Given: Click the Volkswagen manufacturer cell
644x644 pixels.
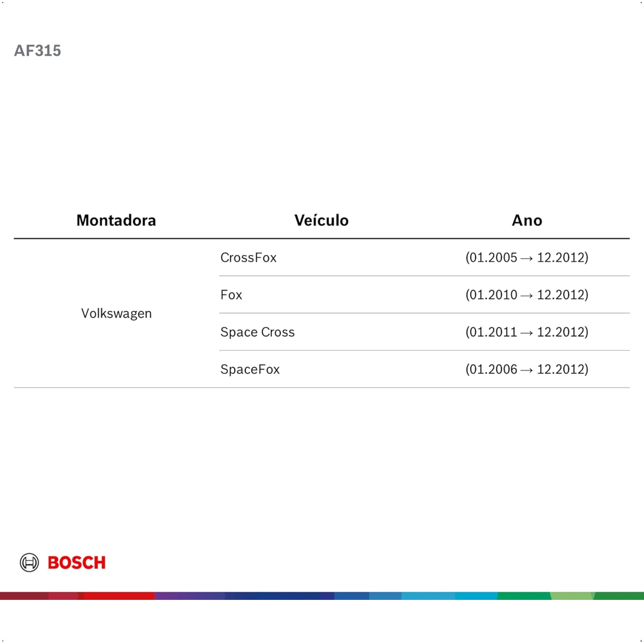Looking at the screenshot, I should click(x=116, y=313).
